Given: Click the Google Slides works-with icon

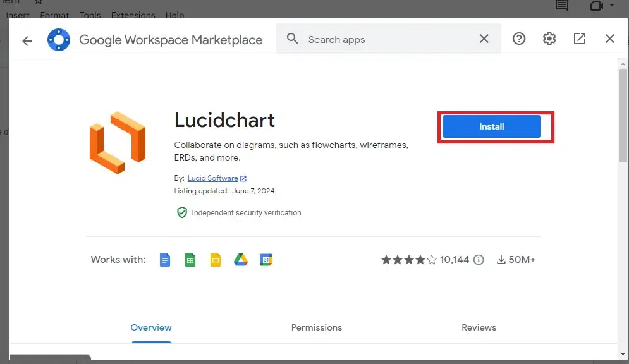Looking at the screenshot, I should point(216,260).
